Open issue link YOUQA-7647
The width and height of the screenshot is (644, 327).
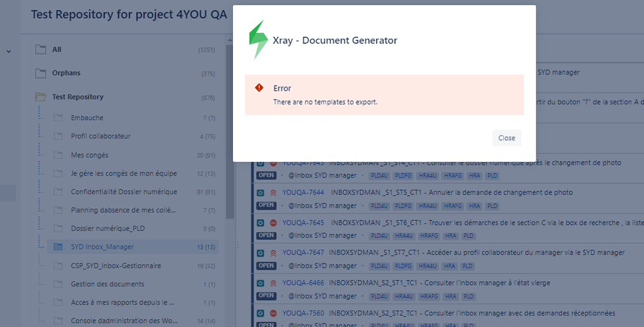pos(303,253)
